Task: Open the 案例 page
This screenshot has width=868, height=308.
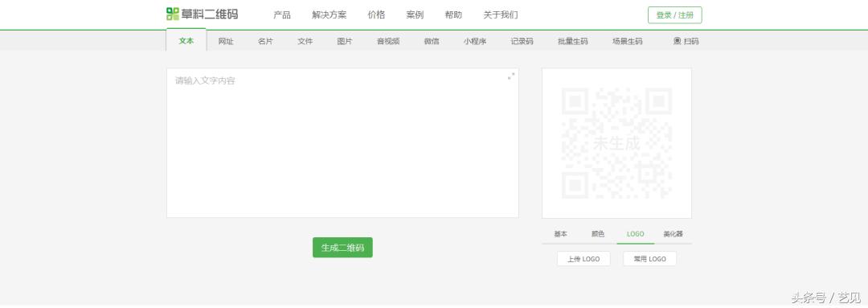Action: [x=416, y=15]
